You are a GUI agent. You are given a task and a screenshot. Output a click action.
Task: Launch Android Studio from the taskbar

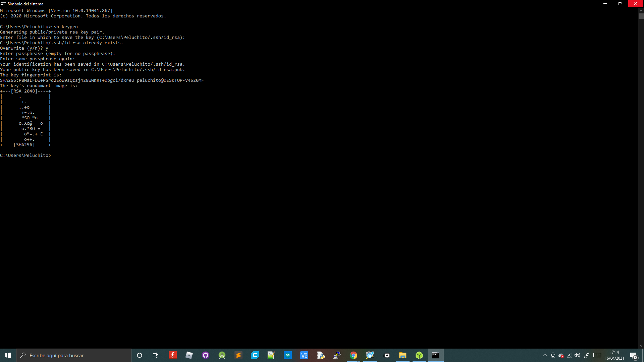click(222, 355)
